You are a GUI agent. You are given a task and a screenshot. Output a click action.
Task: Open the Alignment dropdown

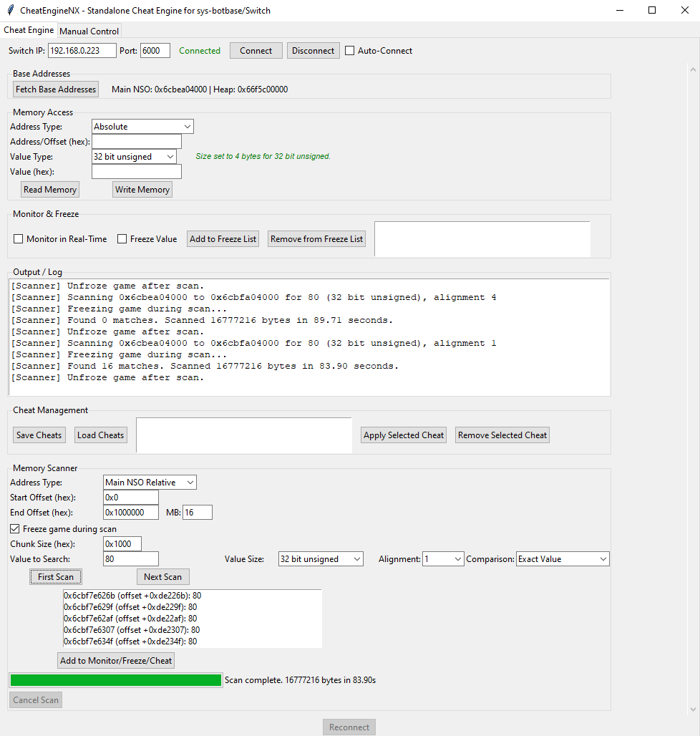tap(443, 558)
